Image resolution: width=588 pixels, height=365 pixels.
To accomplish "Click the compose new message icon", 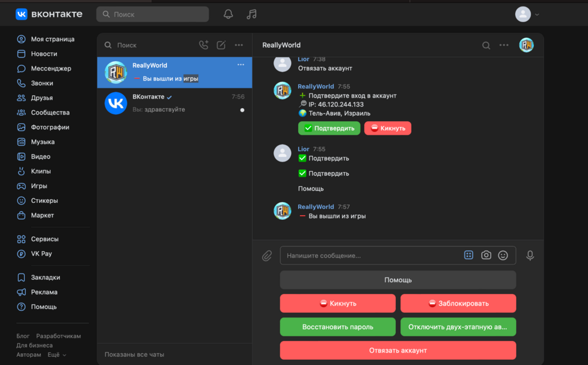I will point(221,45).
